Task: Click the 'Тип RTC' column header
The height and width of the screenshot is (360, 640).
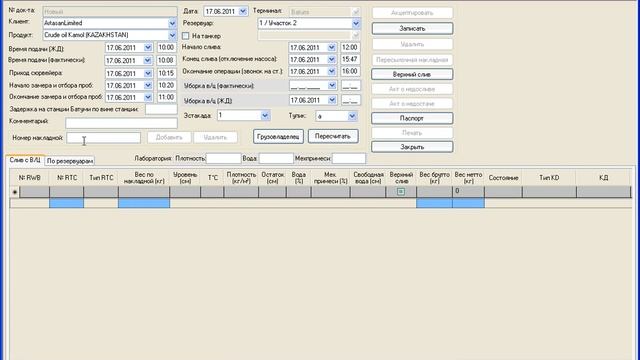Action: pos(101,178)
